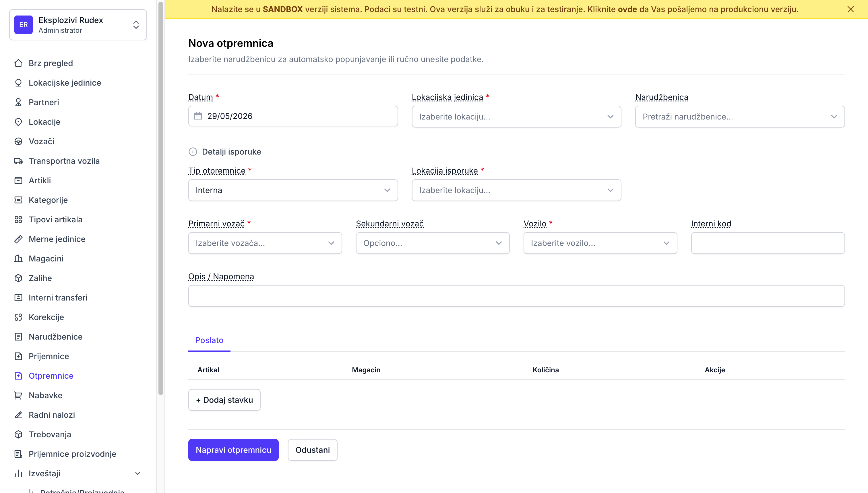Click the Odustani button
The width and height of the screenshot is (868, 493).
tap(313, 450)
